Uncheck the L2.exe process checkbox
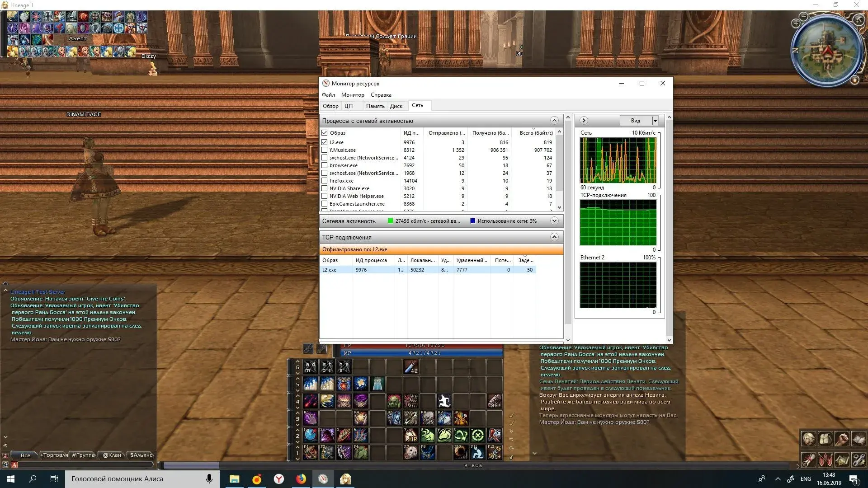Image resolution: width=868 pixels, height=488 pixels. pyautogui.click(x=324, y=142)
